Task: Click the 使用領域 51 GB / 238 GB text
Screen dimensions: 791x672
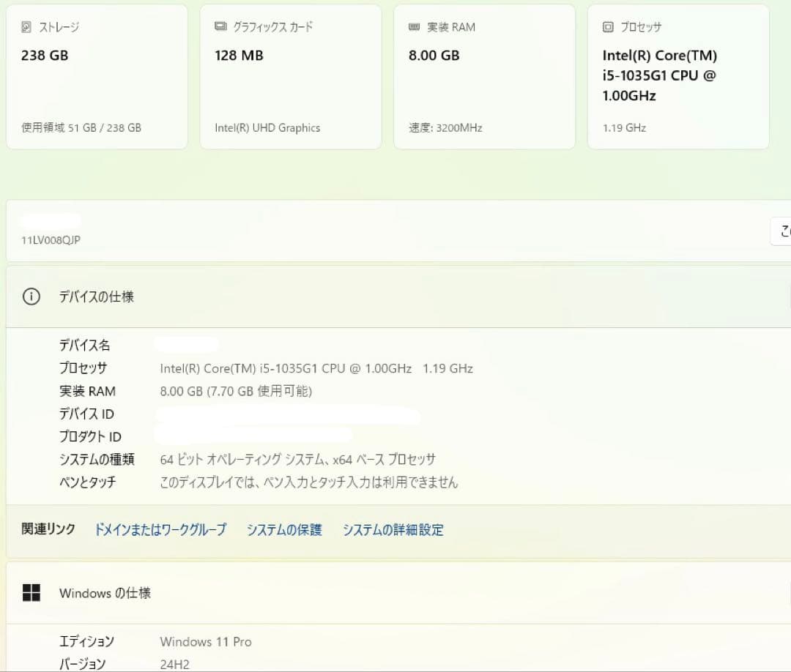Action: (81, 127)
